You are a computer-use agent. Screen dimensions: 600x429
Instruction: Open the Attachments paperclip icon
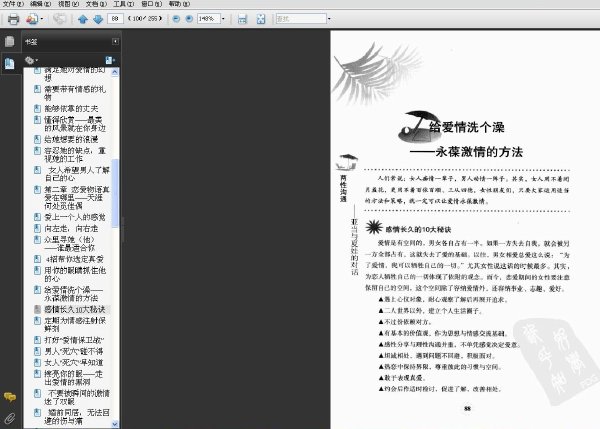click(10, 418)
